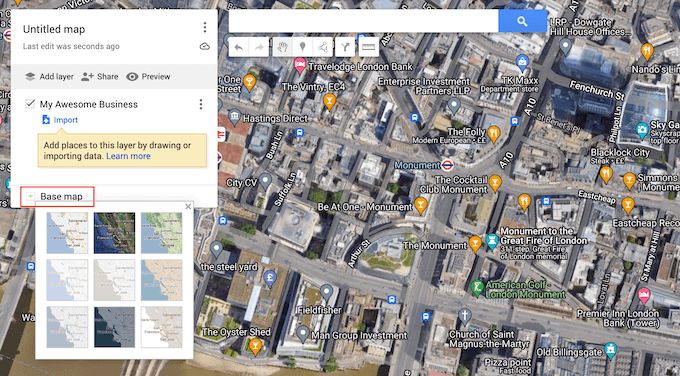680x376 pixels.
Task: Click the Blacklock City restaurant marker
Action: 606,175
